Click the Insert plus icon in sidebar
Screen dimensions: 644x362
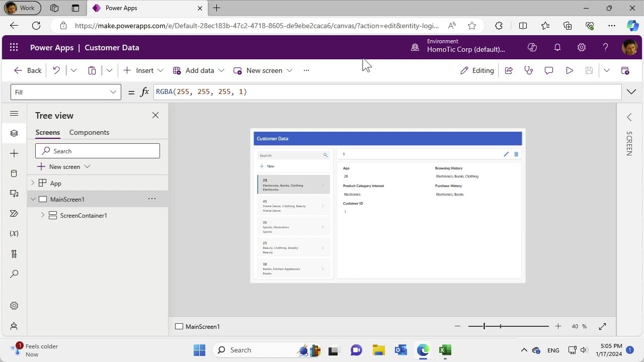click(14, 153)
